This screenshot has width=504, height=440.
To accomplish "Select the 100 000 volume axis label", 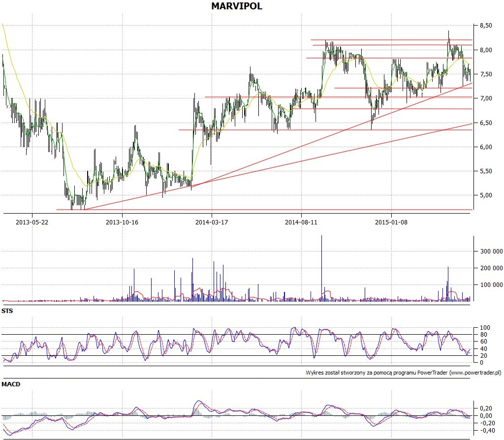I will tap(492, 285).
